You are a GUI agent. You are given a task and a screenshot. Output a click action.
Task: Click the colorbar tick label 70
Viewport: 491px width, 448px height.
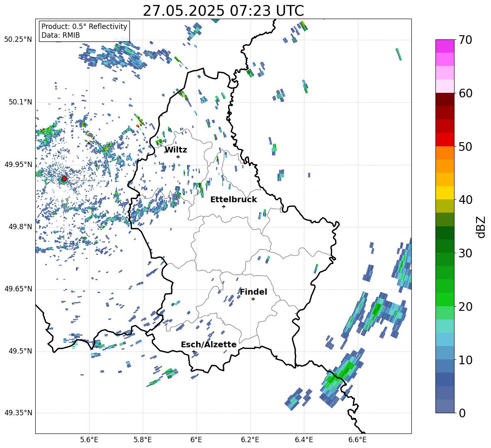point(466,40)
